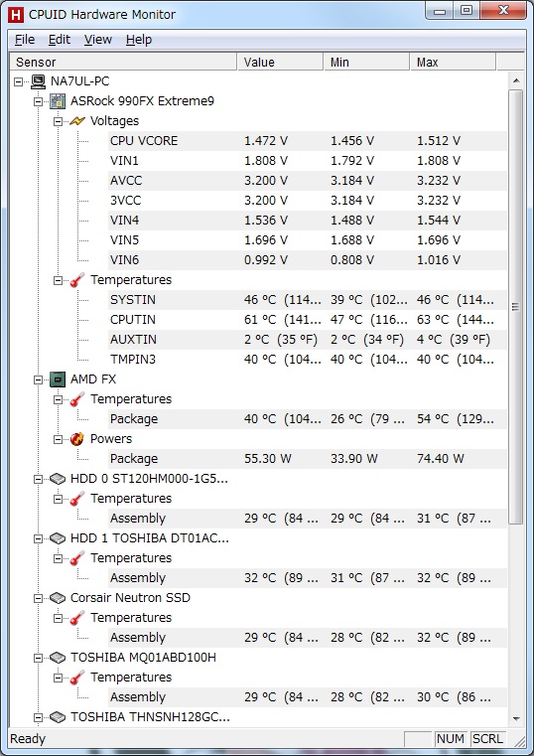Collapse the Corsair Neutron SSD node
Image resolution: width=534 pixels, height=756 pixels.
(38, 598)
